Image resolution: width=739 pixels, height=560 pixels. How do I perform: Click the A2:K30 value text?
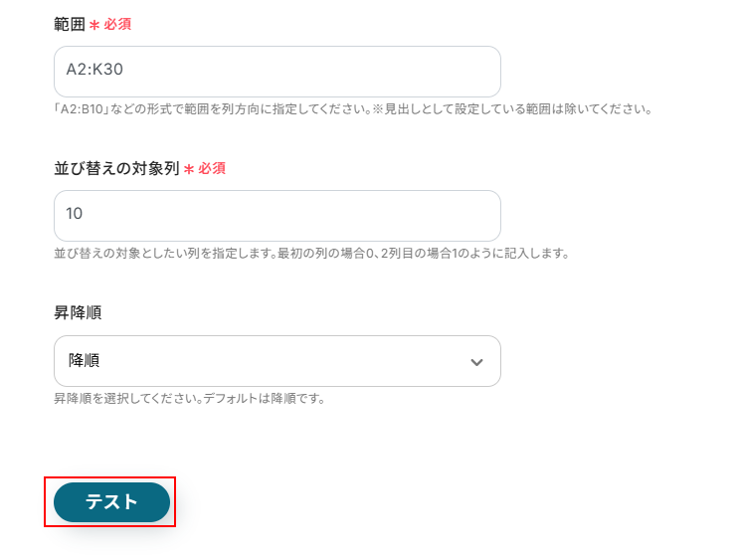coord(93,72)
